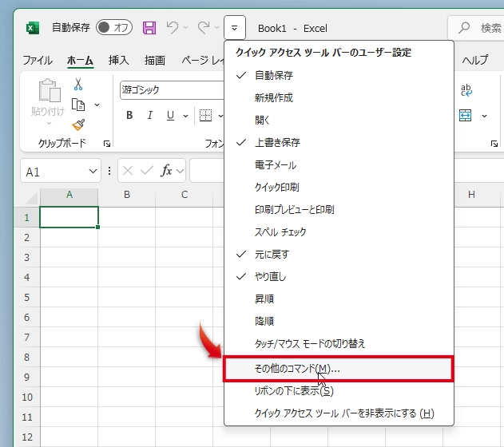Check 電子メール in the toolbar menu

tap(339, 165)
